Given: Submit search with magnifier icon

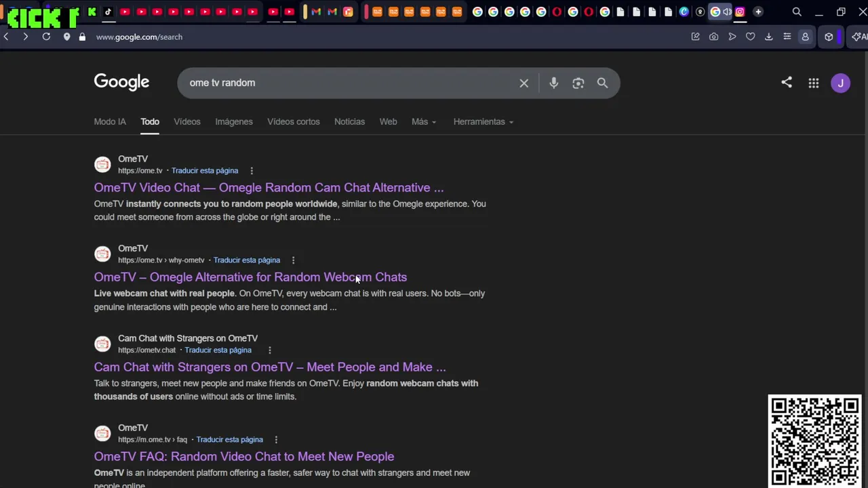Looking at the screenshot, I should coord(602,83).
